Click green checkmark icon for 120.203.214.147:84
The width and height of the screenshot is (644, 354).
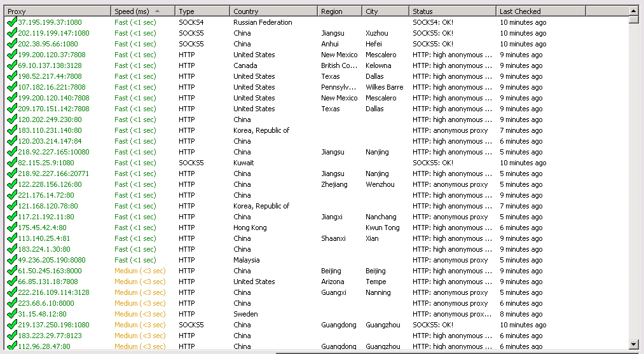(12, 140)
